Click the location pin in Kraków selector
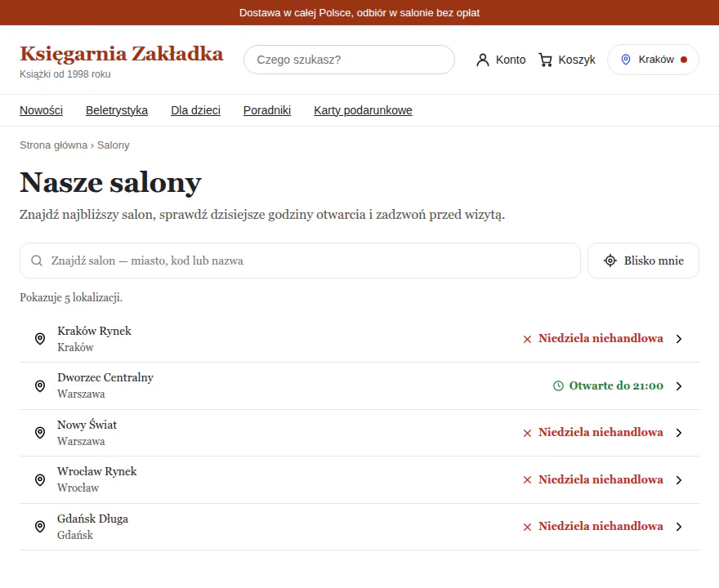The image size is (719, 588). [626, 60]
